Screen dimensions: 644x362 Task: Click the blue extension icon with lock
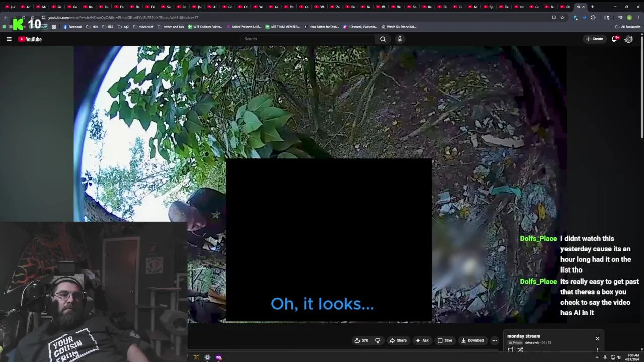click(x=575, y=17)
